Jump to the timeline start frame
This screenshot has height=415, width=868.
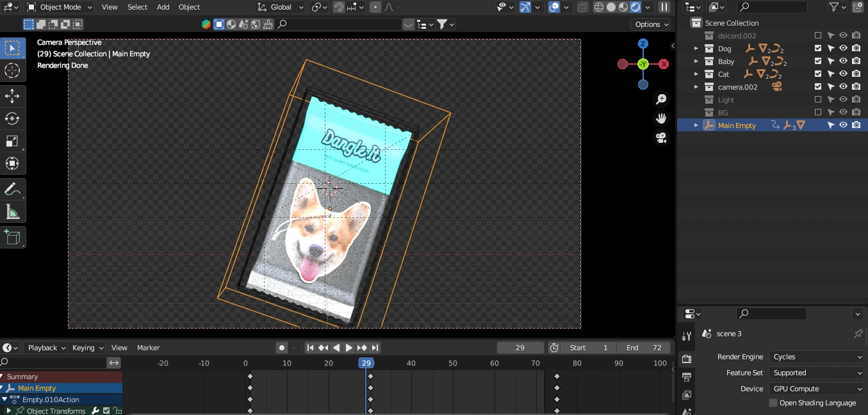[310, 348]
